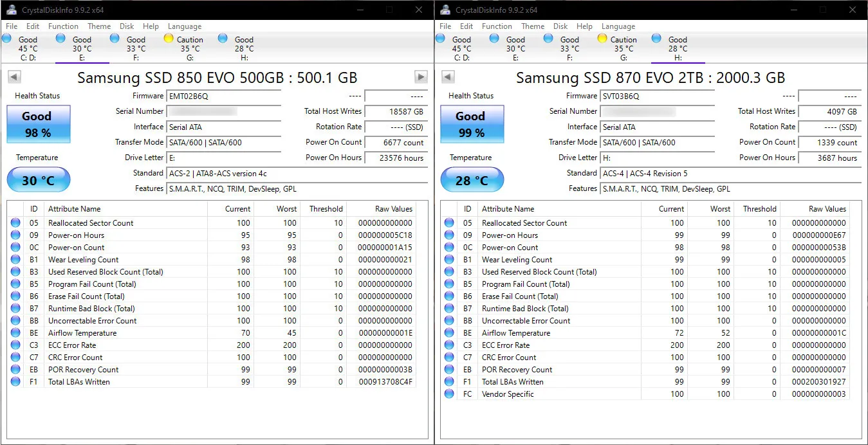This screenshot has width=868, height=445.
Task: Click status dot for Total LBAs Written, left window
Action: (15, 382)
